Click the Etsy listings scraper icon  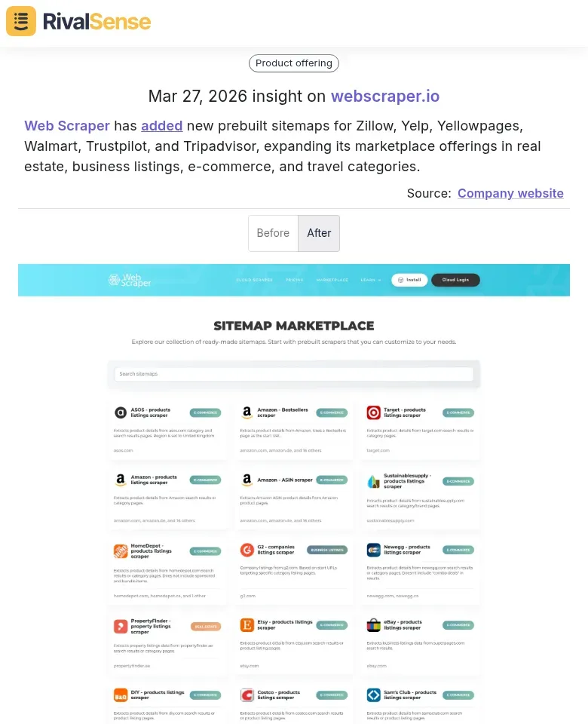247,625
